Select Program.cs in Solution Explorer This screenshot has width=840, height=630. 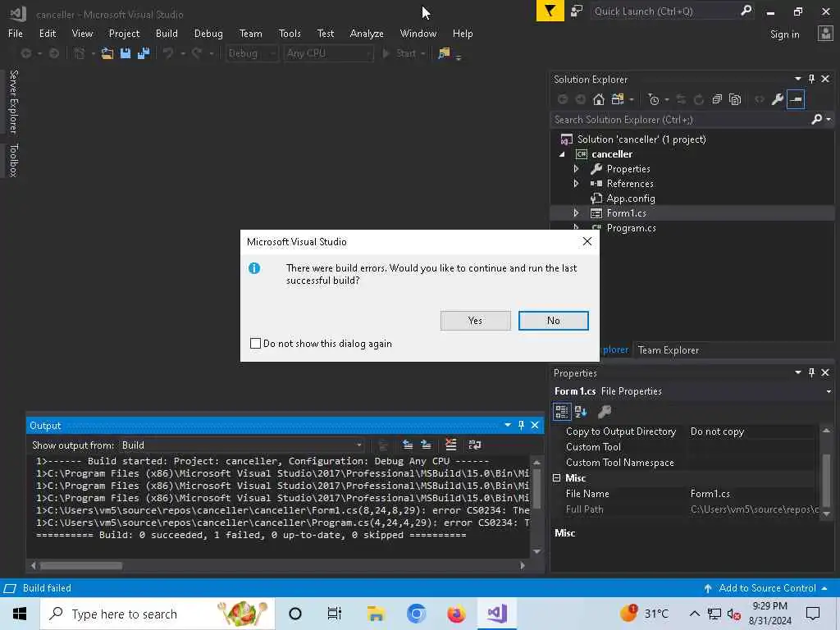click(x=631, y=228)
